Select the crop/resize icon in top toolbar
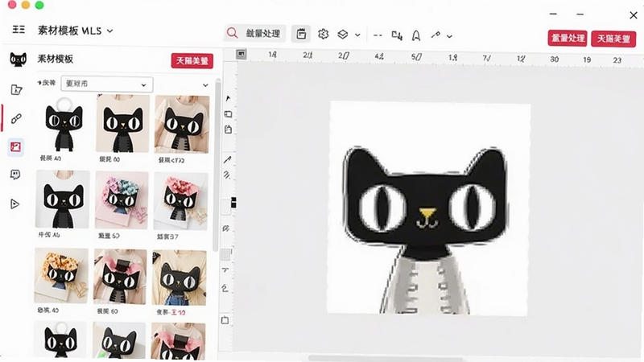 397,35
